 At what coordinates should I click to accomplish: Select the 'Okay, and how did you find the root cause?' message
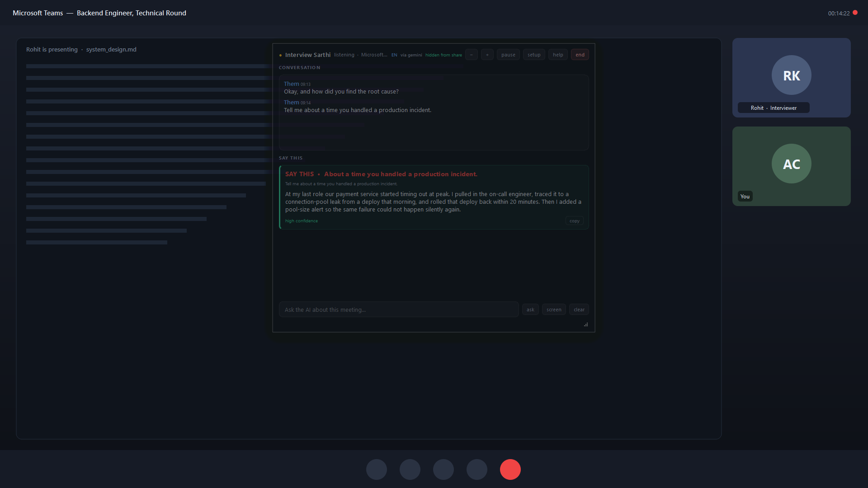[341, 91]
